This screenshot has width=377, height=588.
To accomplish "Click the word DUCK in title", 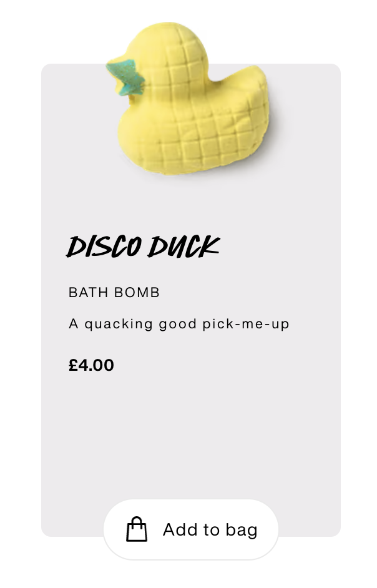I will 184,247.
